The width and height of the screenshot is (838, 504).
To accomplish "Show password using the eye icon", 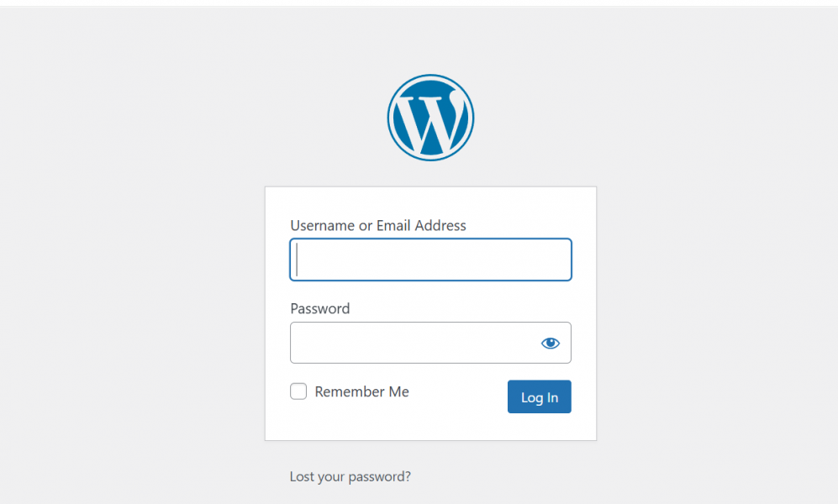I will click(x=551, y=343).
